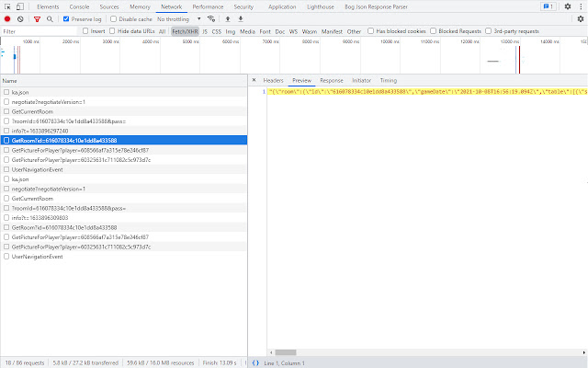The width and height of the screenshot is (588, 368).
Task: Enable the Disable cache checkbox
Action: [x=113, y=18]
